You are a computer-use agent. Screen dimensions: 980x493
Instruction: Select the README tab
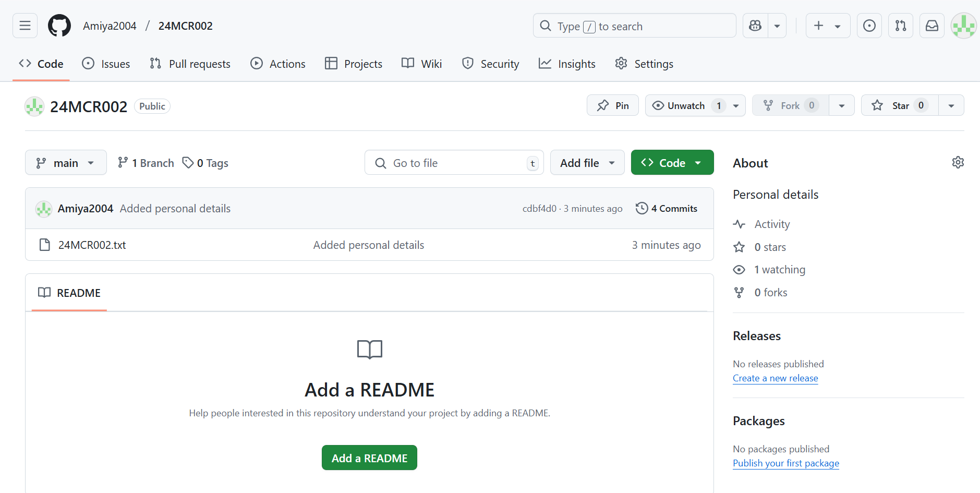(x=69, y=293)
